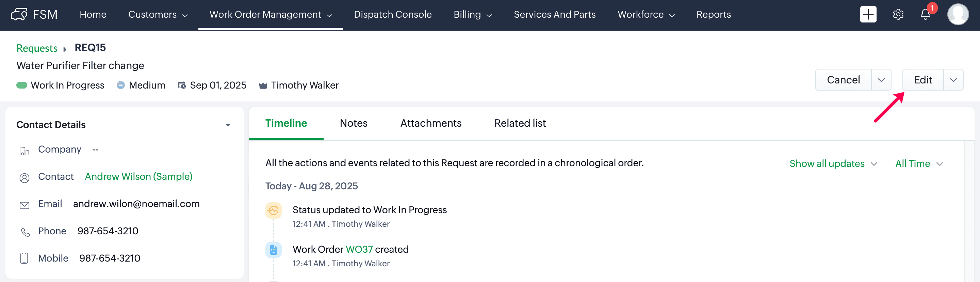Click the Email envelope icon

point(24,205)
